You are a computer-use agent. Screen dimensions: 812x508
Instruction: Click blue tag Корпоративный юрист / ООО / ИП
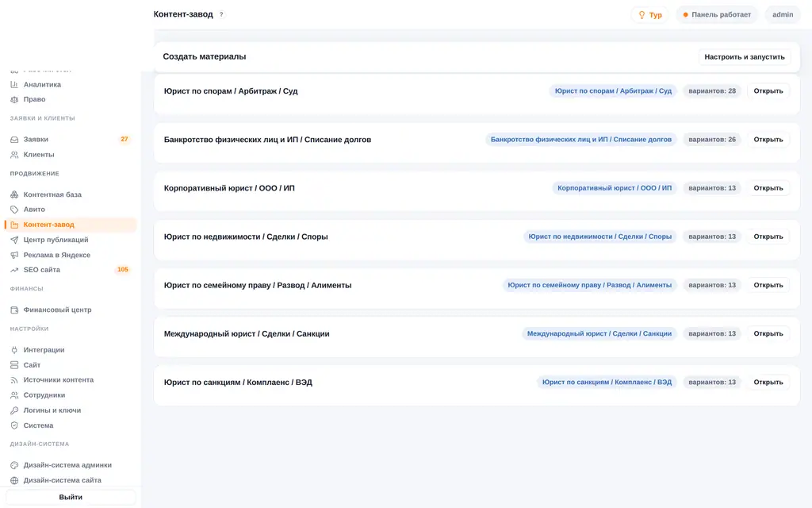pos(615,188)
